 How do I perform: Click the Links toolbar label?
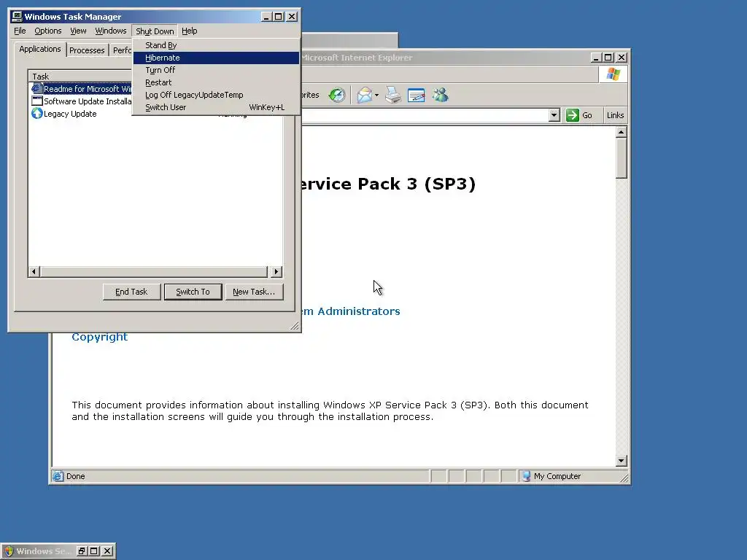click(615, 115)
